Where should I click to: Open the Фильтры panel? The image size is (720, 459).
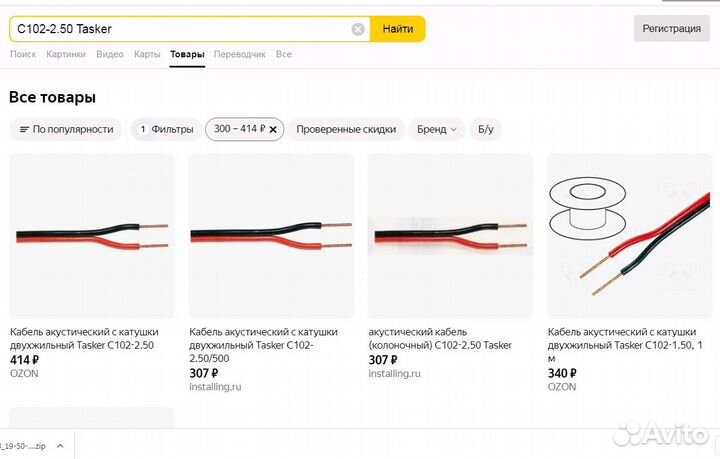click(165, 129)
